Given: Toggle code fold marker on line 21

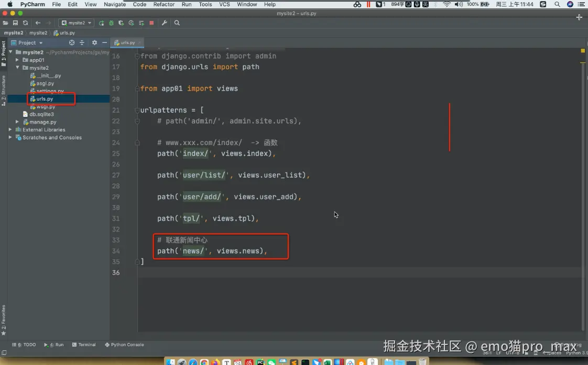Looking at the screenshot, I should pyautogui.click(x=137, y=110).
